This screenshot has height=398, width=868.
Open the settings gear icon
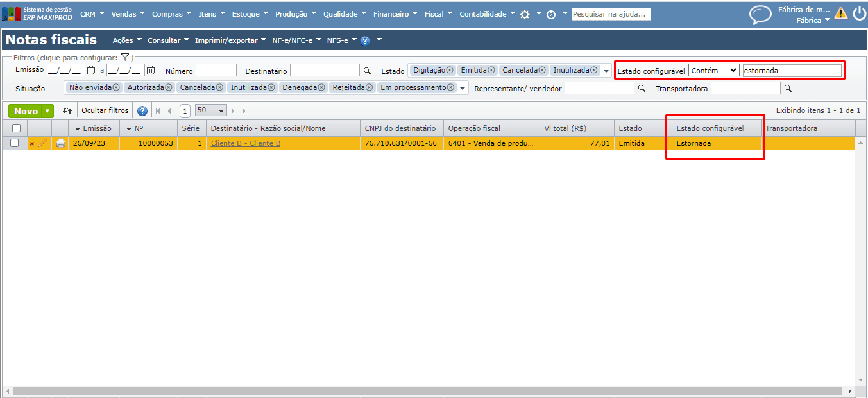point(525,14)
